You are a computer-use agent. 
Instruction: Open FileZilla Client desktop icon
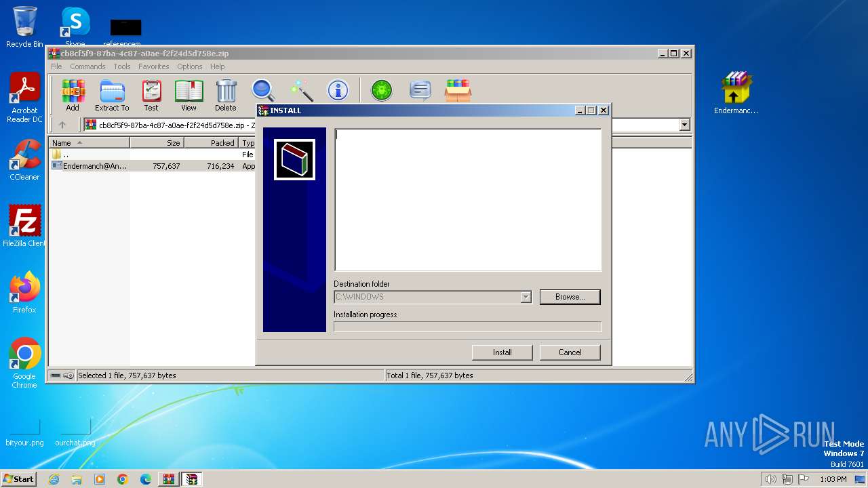24,226
